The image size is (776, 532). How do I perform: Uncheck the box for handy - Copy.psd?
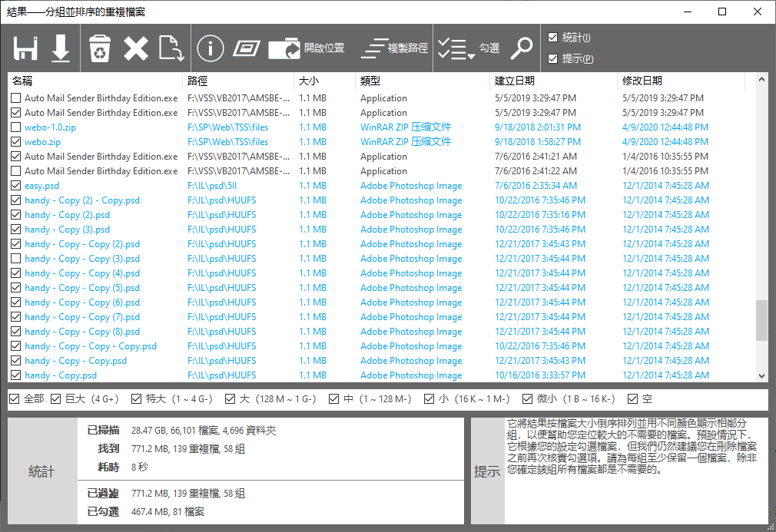16,375
